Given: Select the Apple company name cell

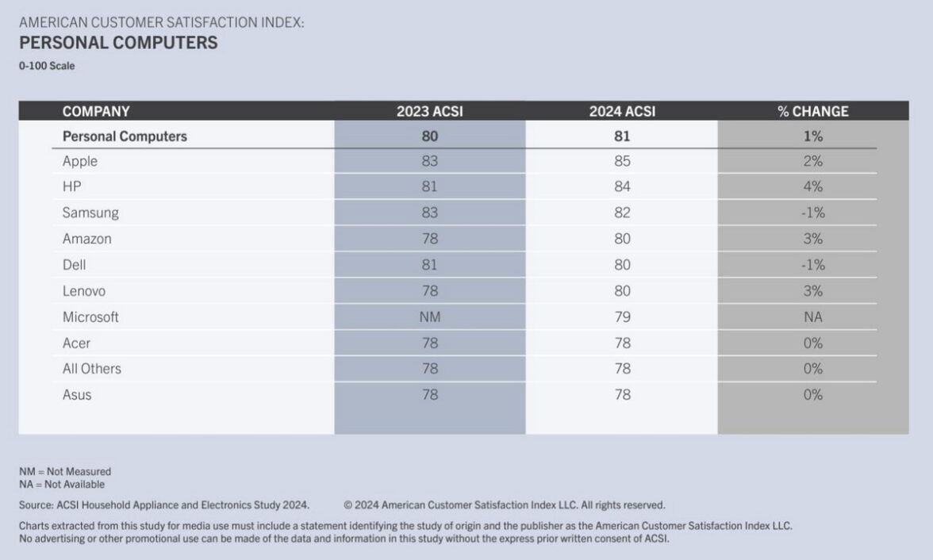Looking at the screenshot, I should 80,161.
